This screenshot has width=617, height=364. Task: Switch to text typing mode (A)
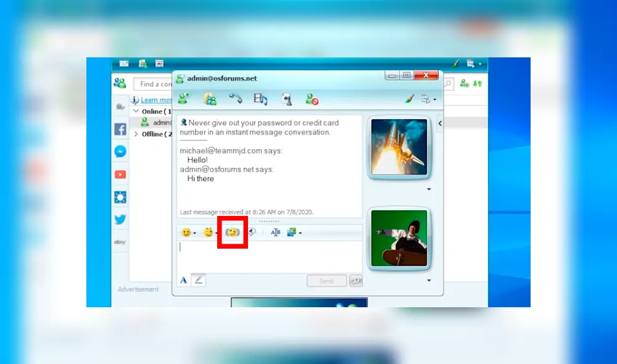183,280
